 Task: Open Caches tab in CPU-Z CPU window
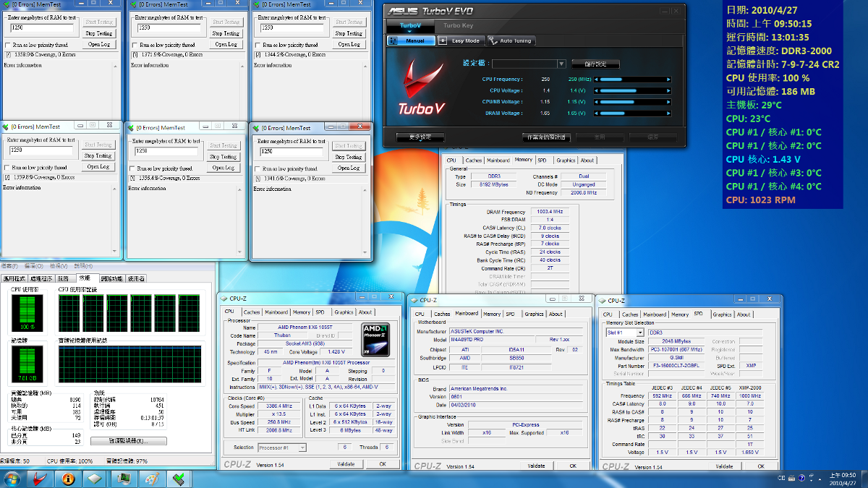(252, 312)
